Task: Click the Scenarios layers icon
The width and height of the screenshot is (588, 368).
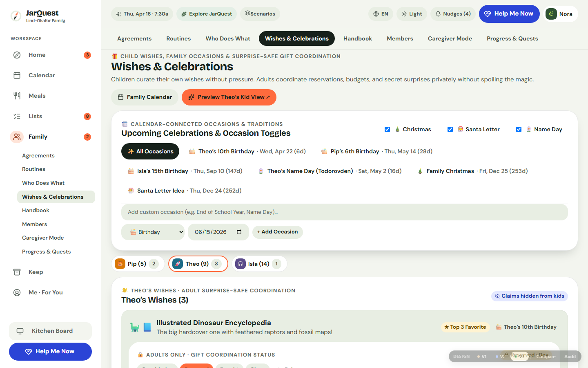Action: tap(247, 13)
